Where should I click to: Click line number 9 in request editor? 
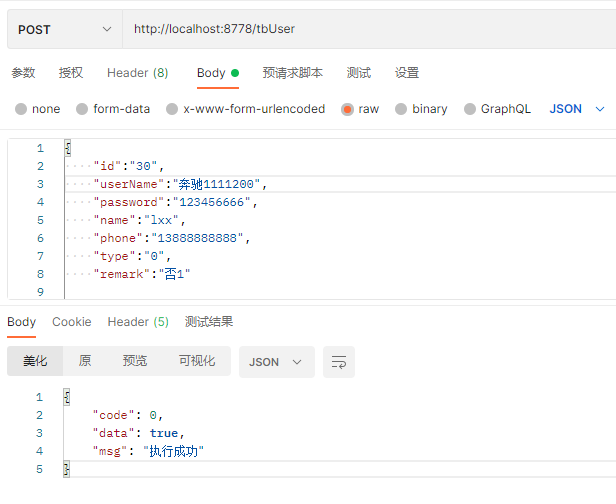pos(40,292)
